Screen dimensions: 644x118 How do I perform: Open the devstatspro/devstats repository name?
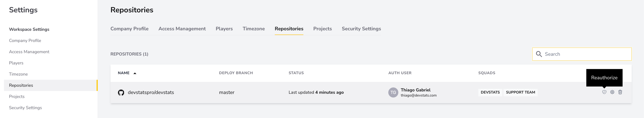151,92
